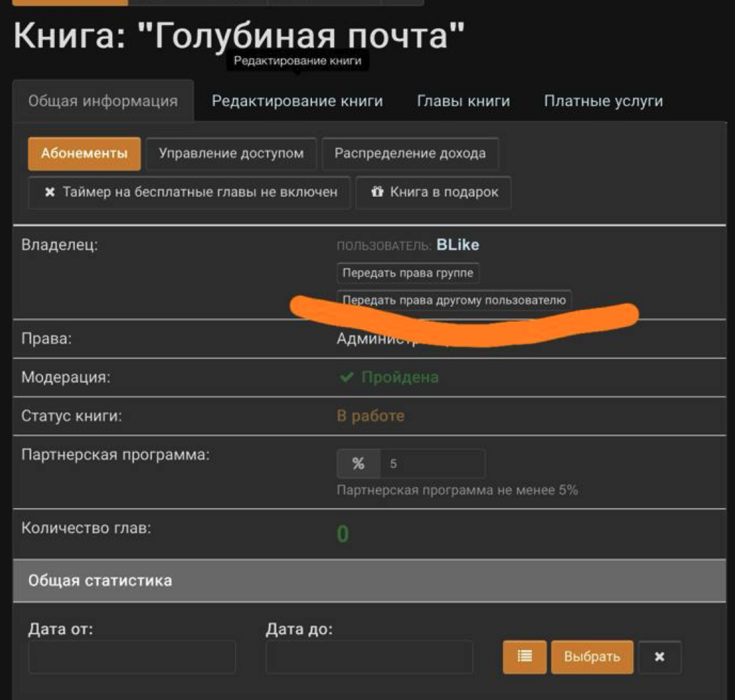Click the Дата от input field
The height and width of the screenshot is (700, 735).
132,656
